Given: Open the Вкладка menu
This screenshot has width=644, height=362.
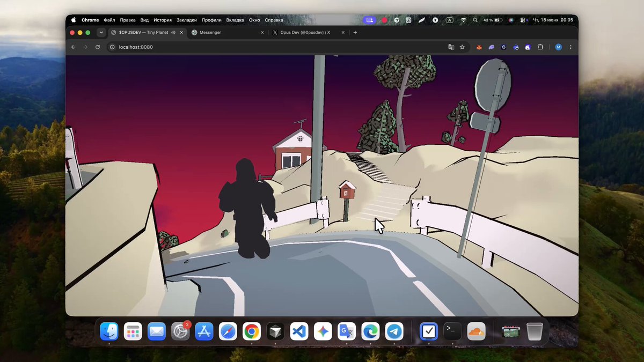Looking at the screenshot, I should 235,20.
